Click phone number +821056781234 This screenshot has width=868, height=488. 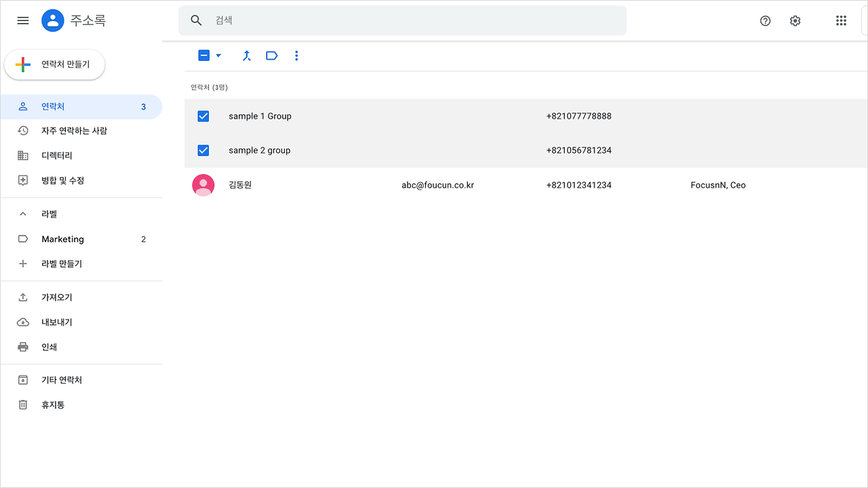(x=578, y=150)
